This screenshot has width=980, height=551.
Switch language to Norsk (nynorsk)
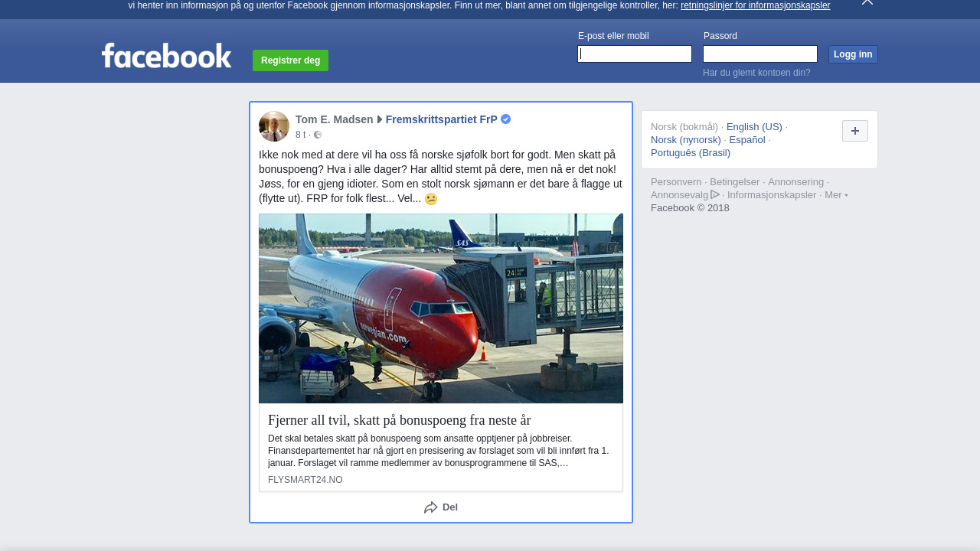click(686, 139)
